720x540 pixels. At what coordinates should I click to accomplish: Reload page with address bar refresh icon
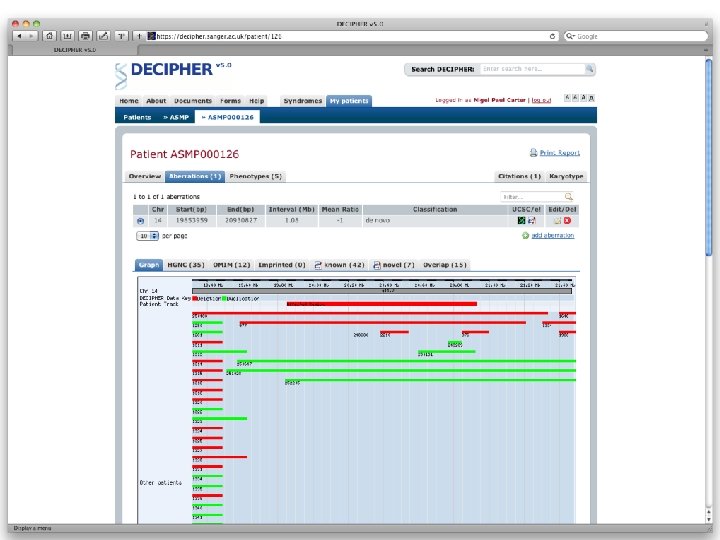point(552,36)
